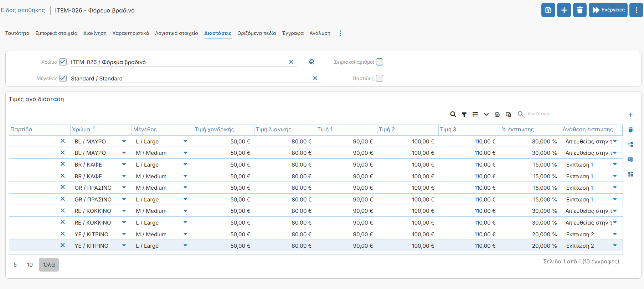Click the price edit icon right of the grid
The image size is (644, 289).
pos(630,159)
